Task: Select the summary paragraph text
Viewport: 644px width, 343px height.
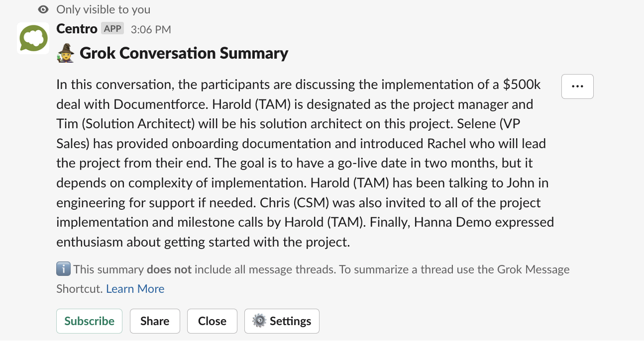Action: point(299,163)
